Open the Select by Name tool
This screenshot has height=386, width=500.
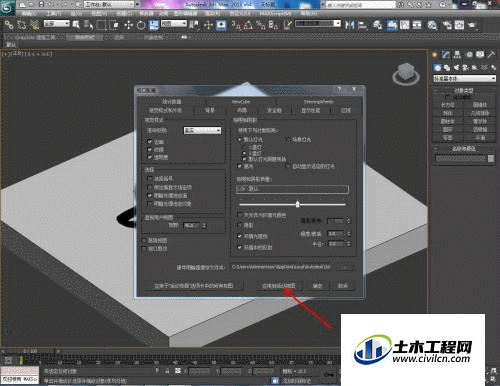coord(88,25)
